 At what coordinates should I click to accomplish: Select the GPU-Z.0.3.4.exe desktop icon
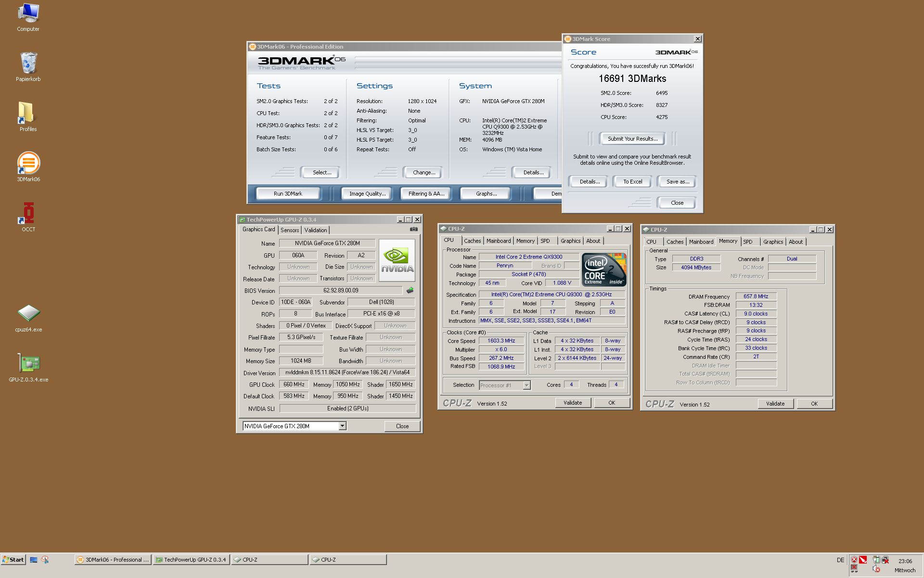coord(28,368)
